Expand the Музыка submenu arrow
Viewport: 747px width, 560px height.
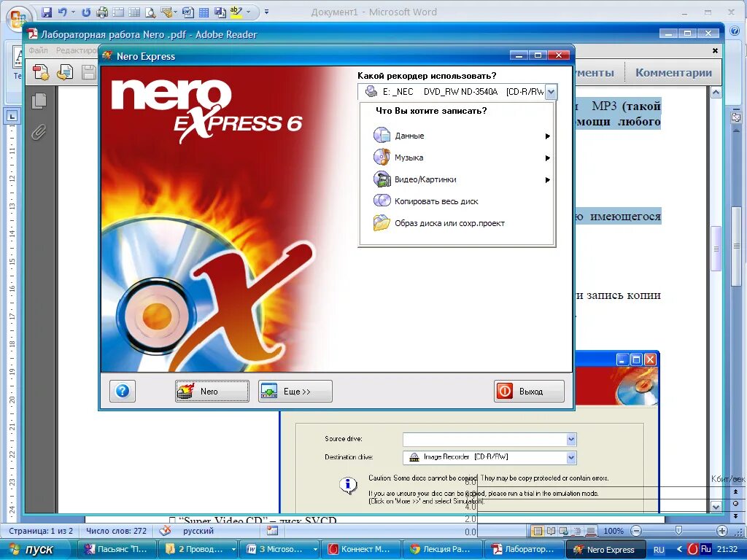tap(547, 158)
